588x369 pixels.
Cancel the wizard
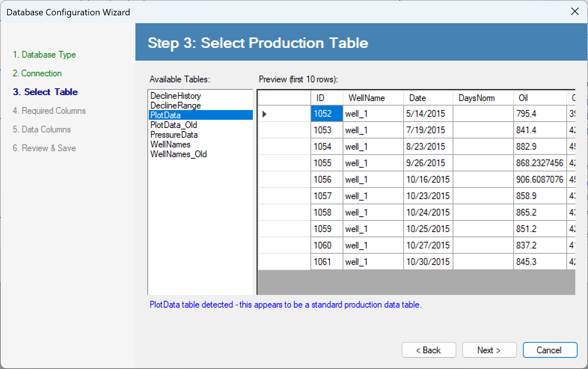[x=550, y=350]
